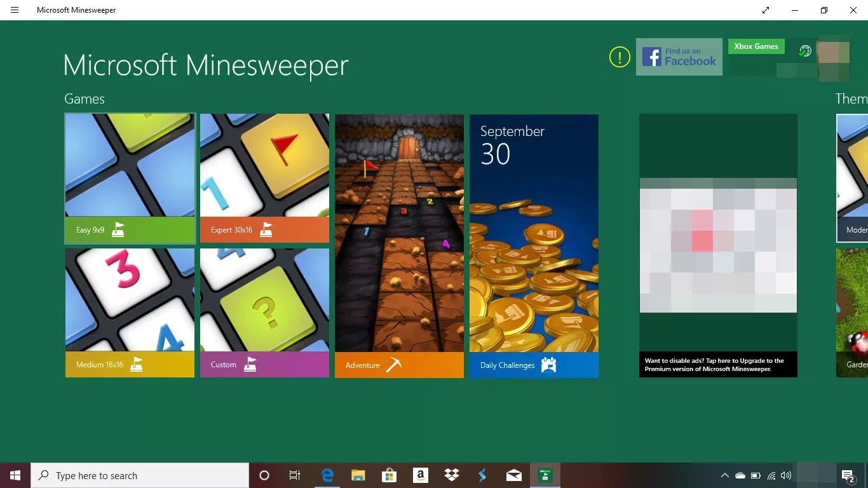
Task: Select the Modern theme tile
Action: coord(852,179)
